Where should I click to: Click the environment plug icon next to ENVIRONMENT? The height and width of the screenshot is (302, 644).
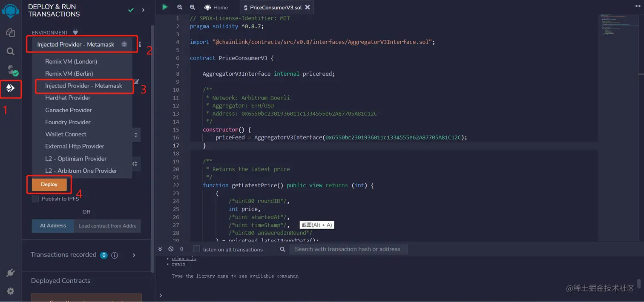(x=75, y=32)
